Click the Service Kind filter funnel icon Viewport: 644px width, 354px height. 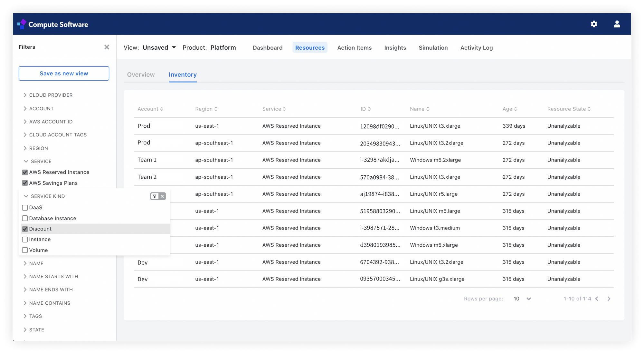coord(155,196)
